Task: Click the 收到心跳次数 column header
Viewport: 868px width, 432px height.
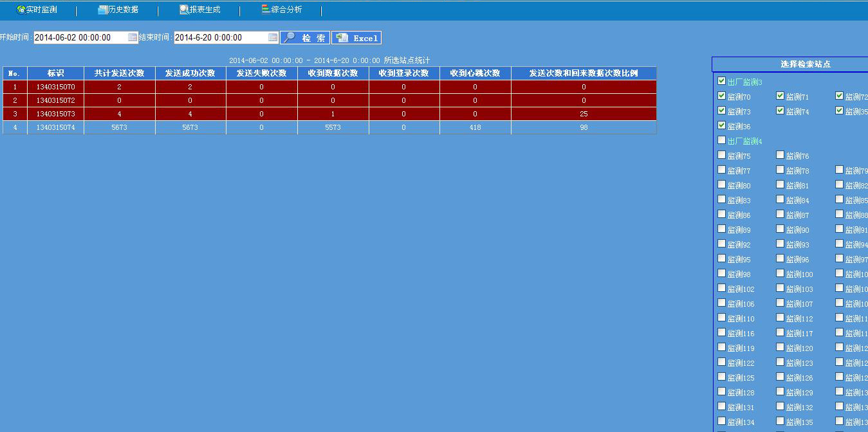Action: 475,73
